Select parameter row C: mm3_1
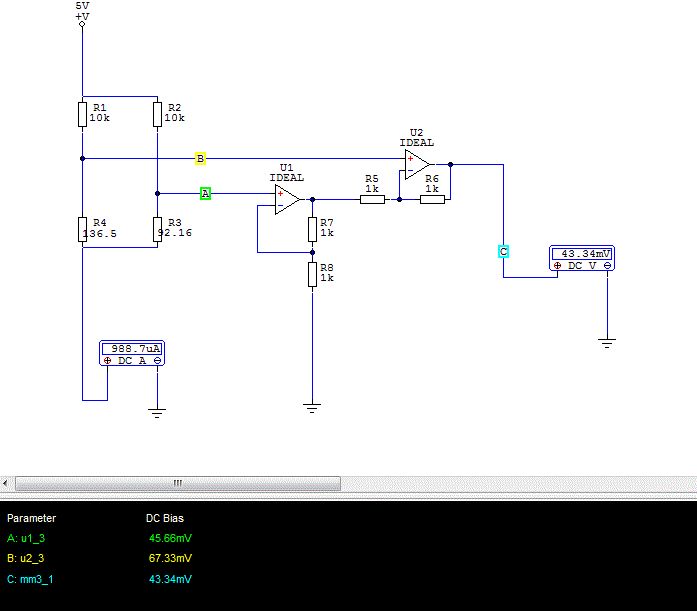The width and height of the screenshot is (697, 611). [x=100, y=579]
